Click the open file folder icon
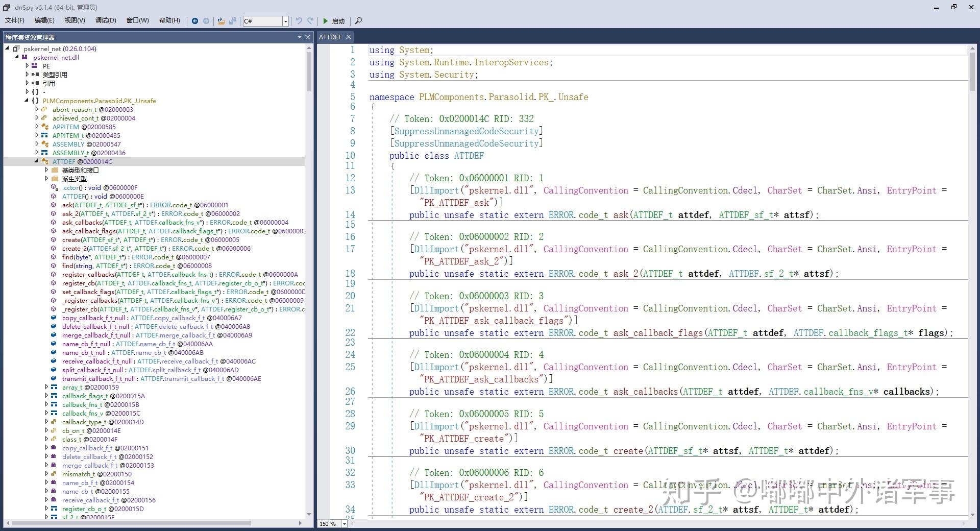980x531 pixels. [x=221, y=21]
